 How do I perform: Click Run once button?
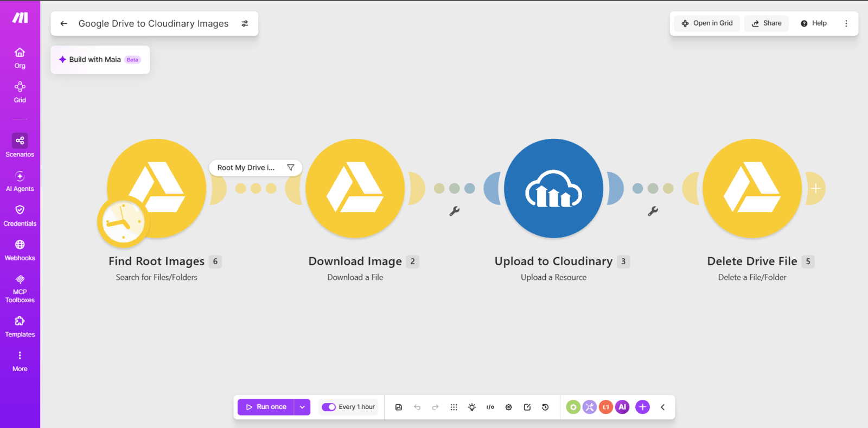(266, 407)
